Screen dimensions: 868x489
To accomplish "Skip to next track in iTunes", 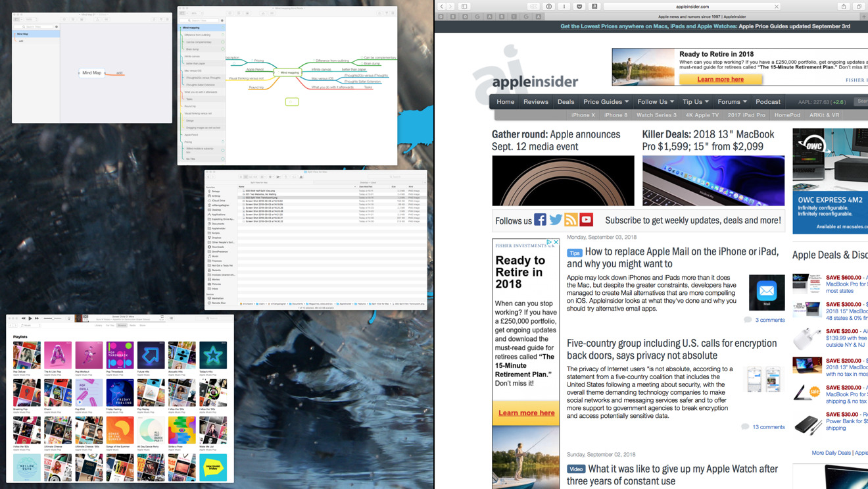I will (x=37, y=318).
